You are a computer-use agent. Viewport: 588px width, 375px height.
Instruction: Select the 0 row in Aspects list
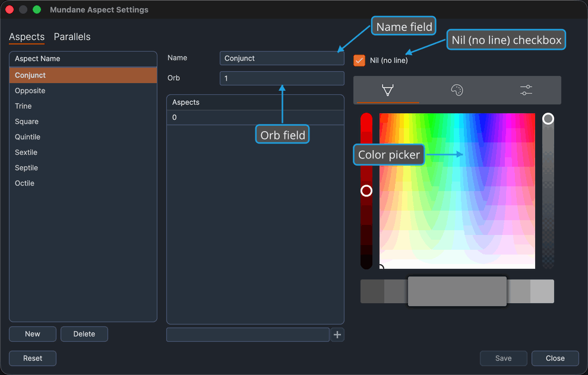pos(255,117)
